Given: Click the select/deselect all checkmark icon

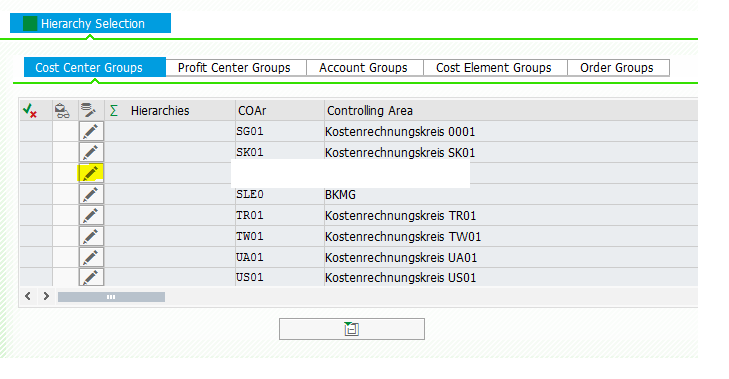Looking at the screenshot, I should (30, 111).
